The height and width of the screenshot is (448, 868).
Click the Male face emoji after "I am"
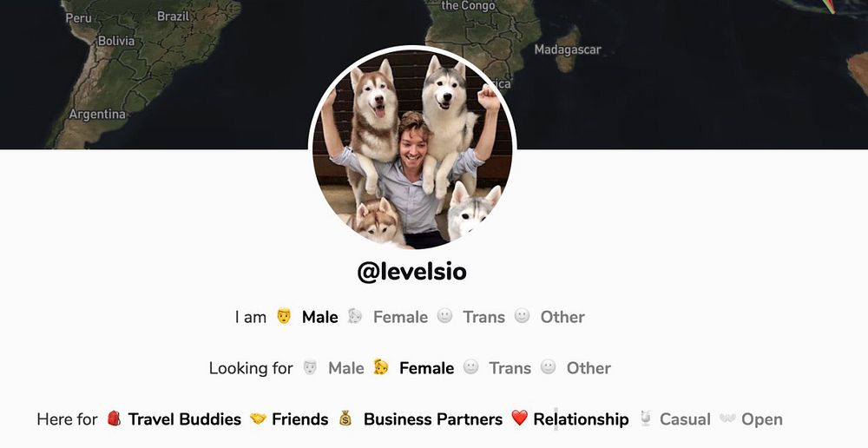pos(284,316)
